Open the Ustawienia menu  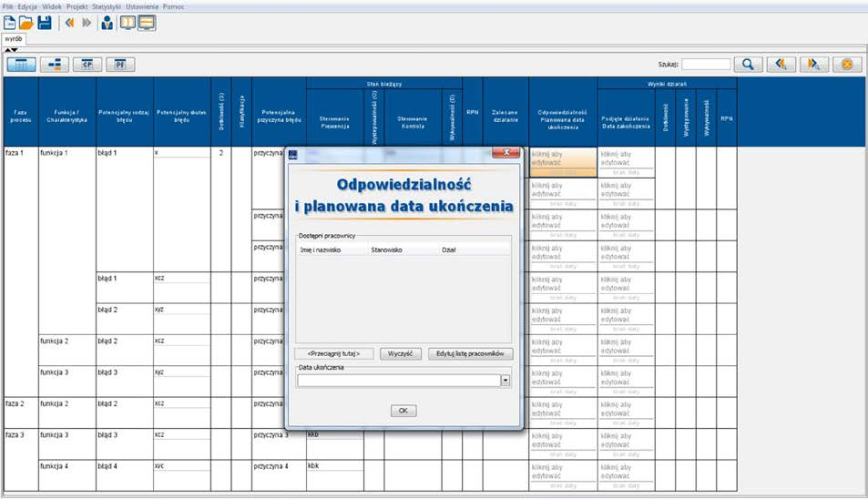click(142, 6)
